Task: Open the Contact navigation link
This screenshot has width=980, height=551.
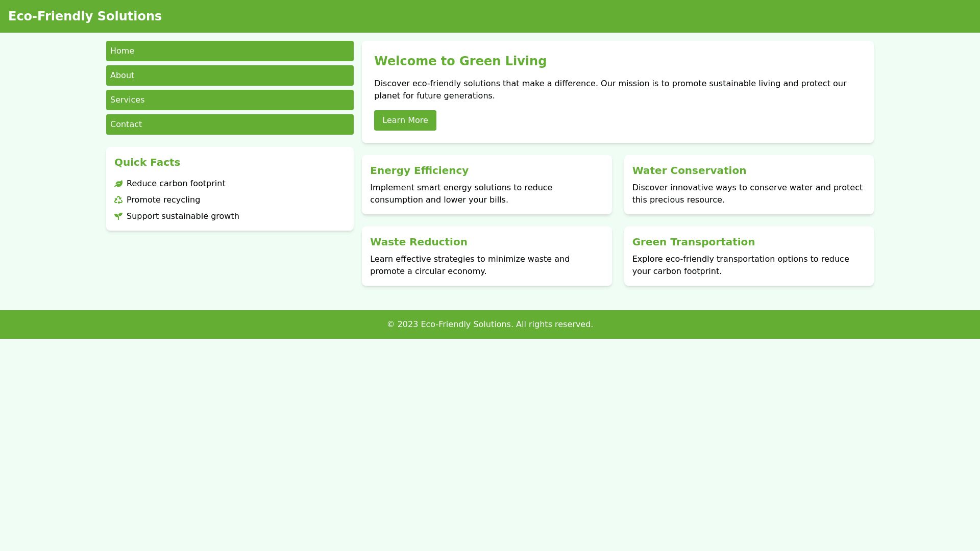Action: tap(230, 124)
